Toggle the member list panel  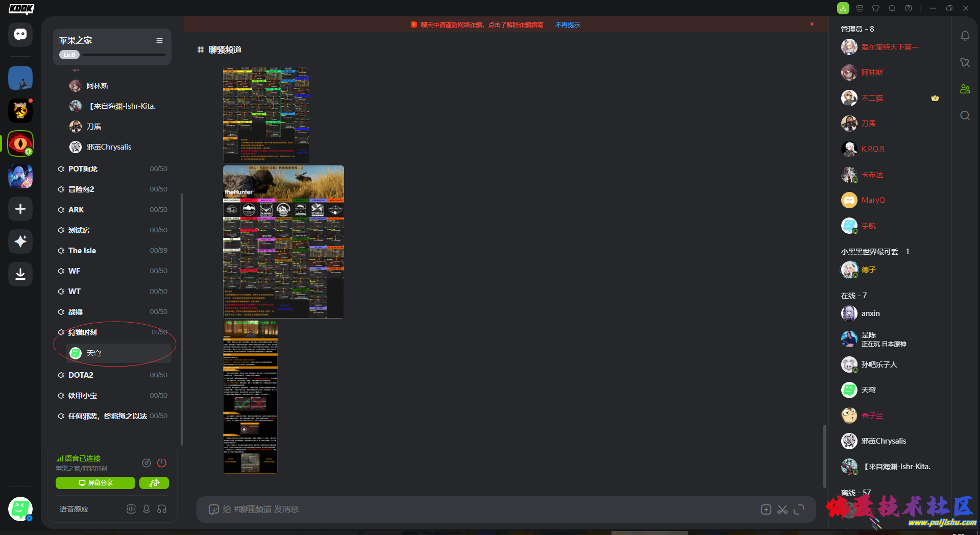pos(965,89)
